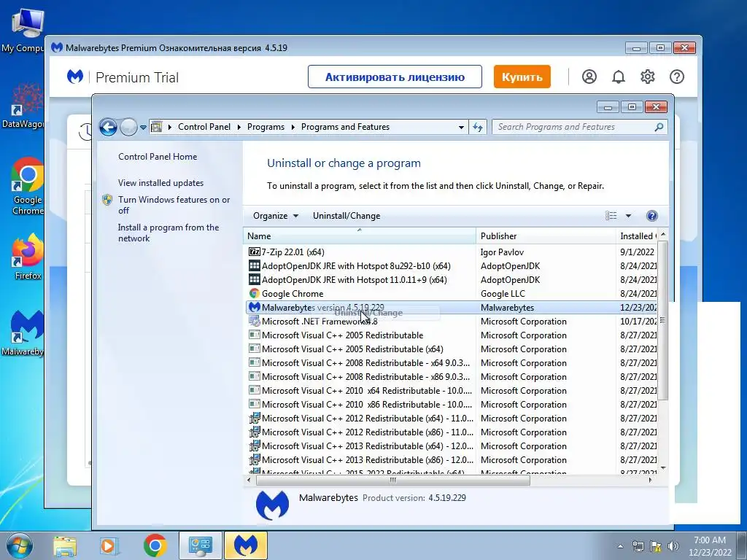Sort list by Publisher column header
Image resolution: width=747 pixels, height=560 pixels.
click(546, 236)
